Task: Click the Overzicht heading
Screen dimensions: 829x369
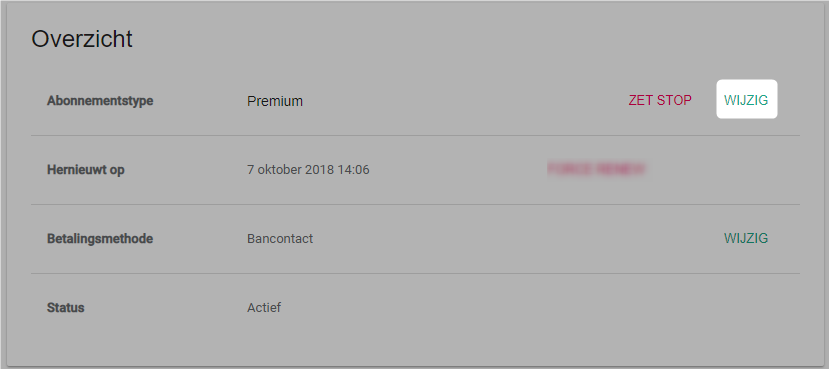Action: (81, 39)
